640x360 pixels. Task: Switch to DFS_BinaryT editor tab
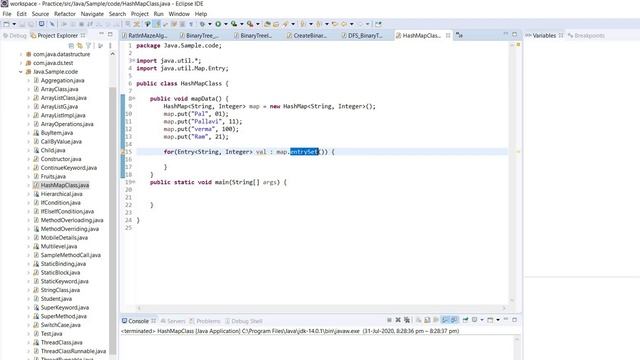(362, 36)
